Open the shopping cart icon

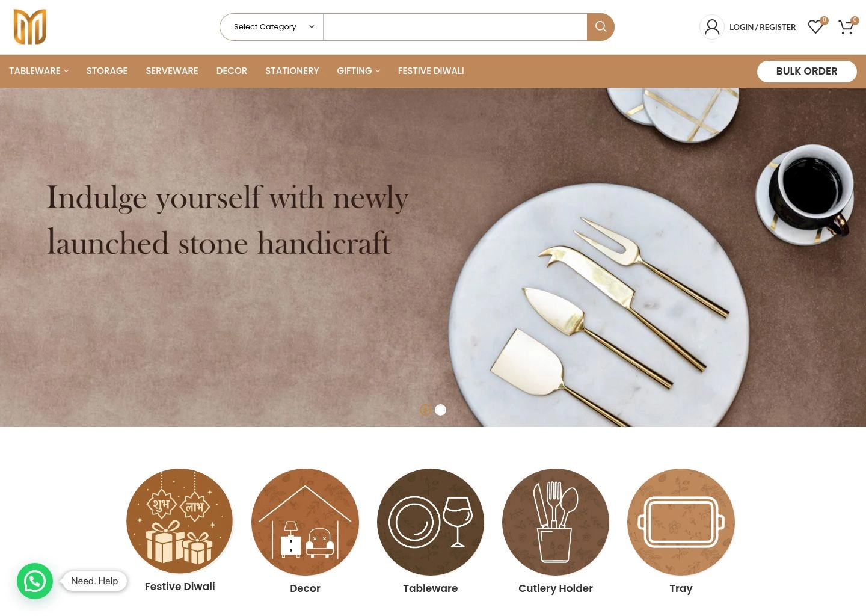847,27
